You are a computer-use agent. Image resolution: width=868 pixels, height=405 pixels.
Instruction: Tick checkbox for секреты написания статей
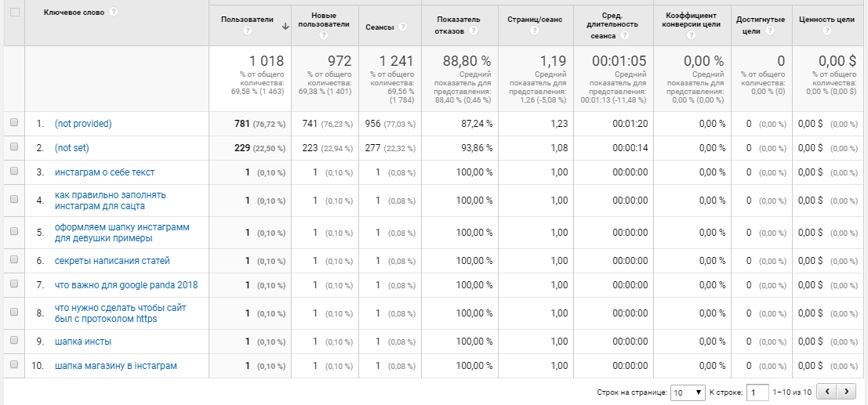coord(14,260)
